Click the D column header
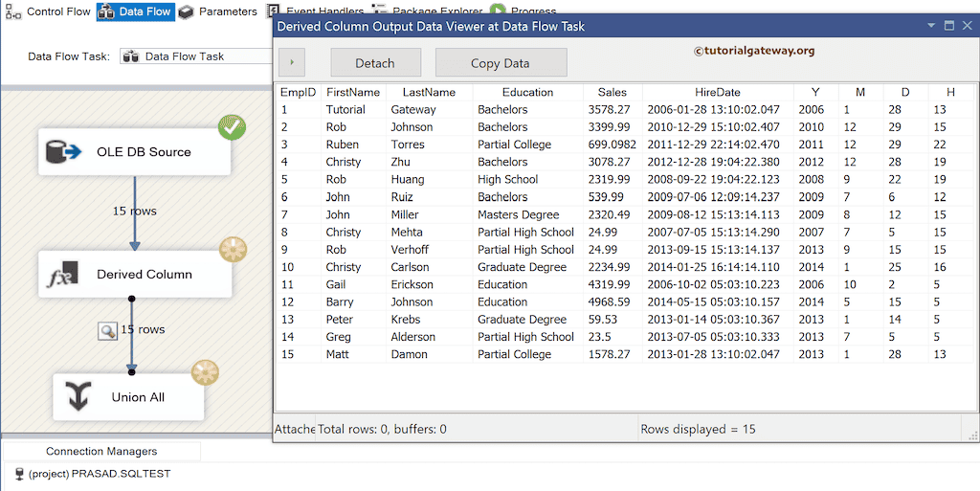Image resolution: width=980 pixels, height=491 pixels. click(905, 92)
